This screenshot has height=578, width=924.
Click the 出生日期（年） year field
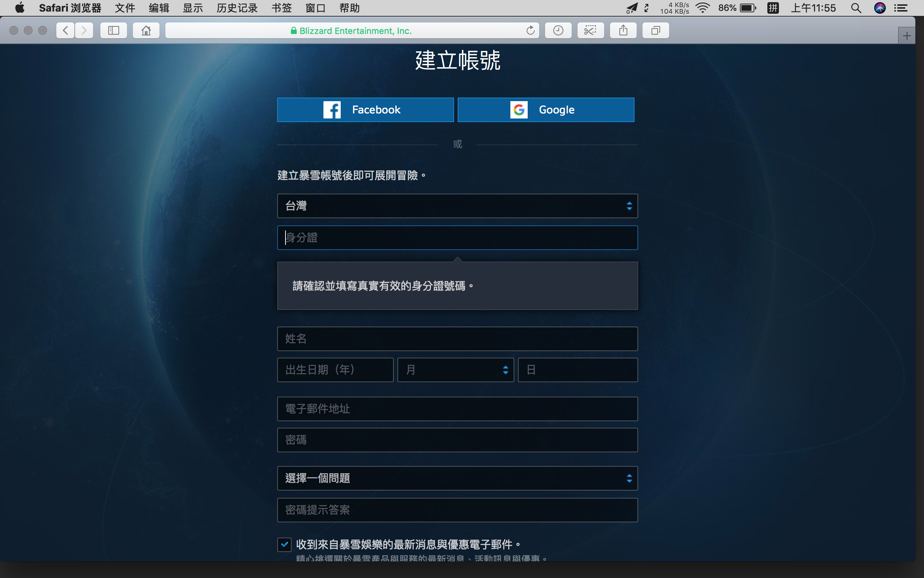[x=335, y=370]
